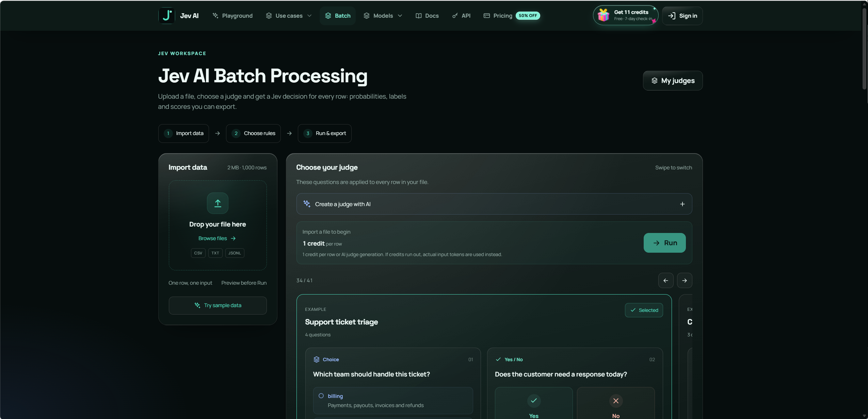The image size is (868, 419).
Task: Open the Batch nav tab
Action: (338, 16)
